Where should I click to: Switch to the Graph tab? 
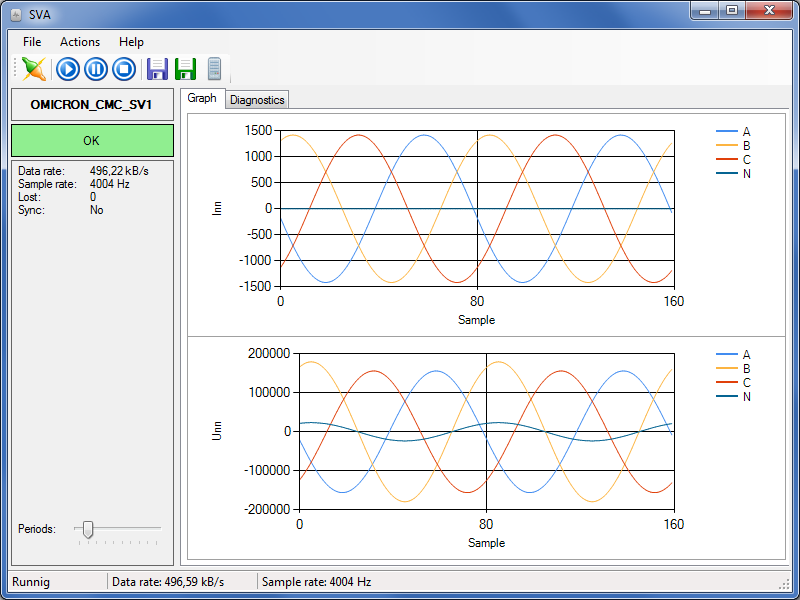click(202, 98)
